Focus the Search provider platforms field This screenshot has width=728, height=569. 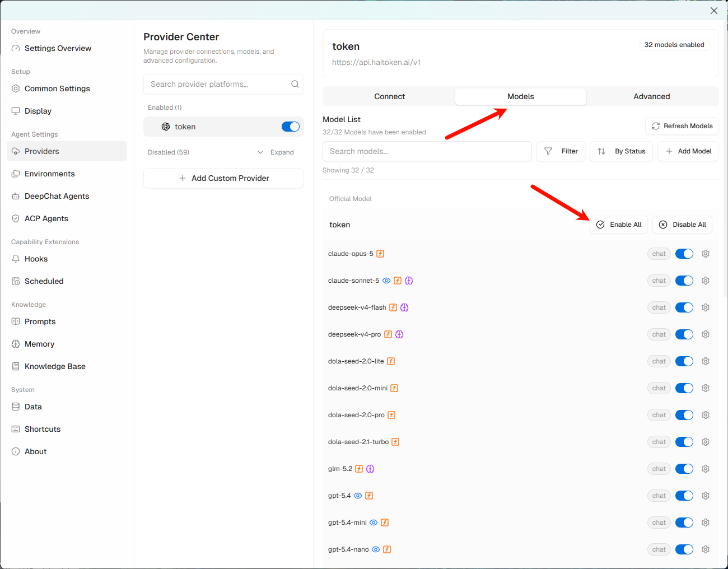coord(224,84)
